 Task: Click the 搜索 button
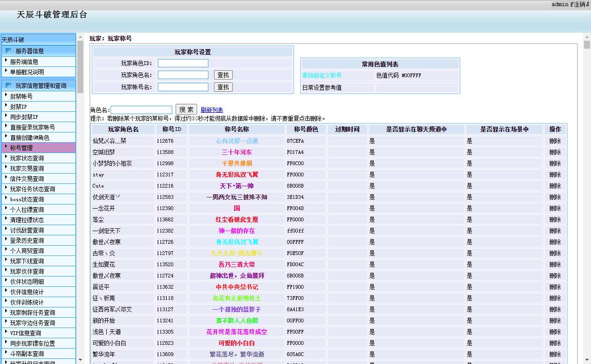click(x=186, y=109)
